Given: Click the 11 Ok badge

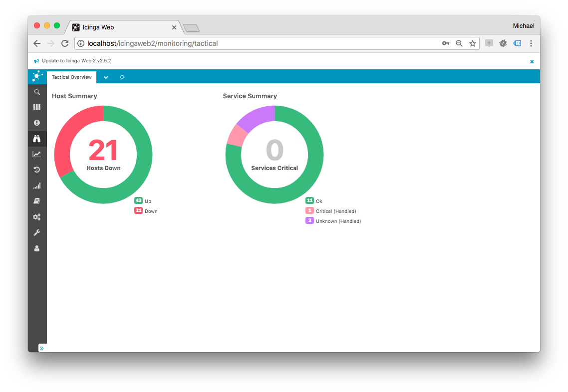Looking at the screenshot, I should click(310, 200).
